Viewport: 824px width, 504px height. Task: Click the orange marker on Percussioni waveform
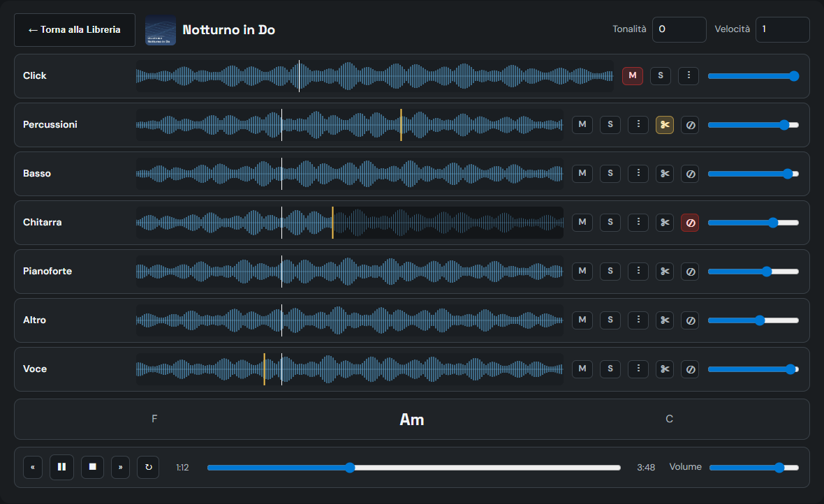tap(401, 124)
